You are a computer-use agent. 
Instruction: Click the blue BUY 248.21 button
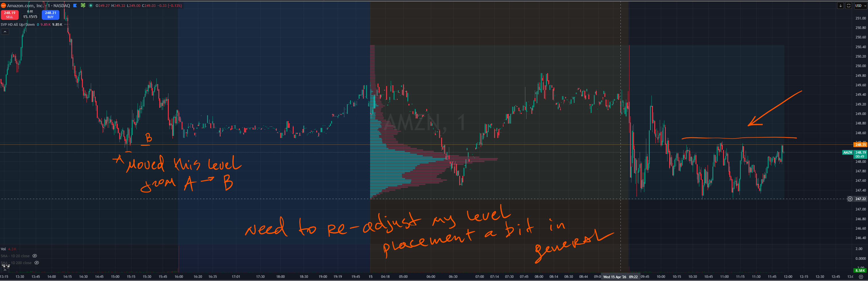point(50,15)
